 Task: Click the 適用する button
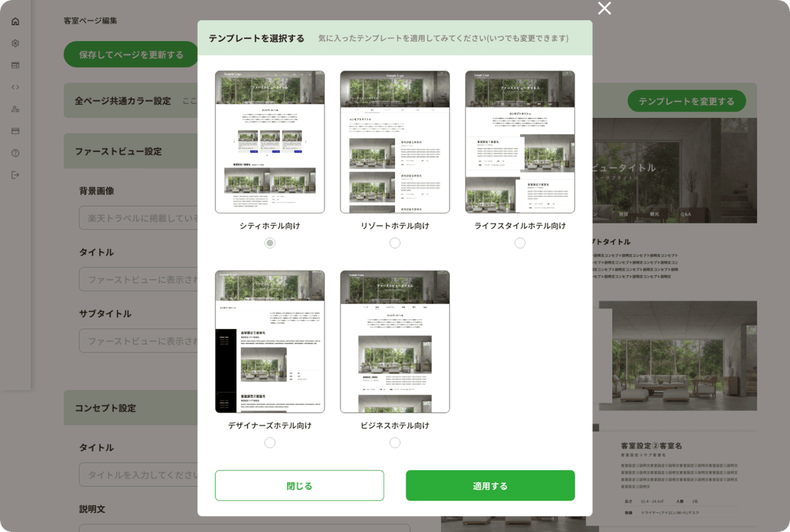click(x=490, y=486)
